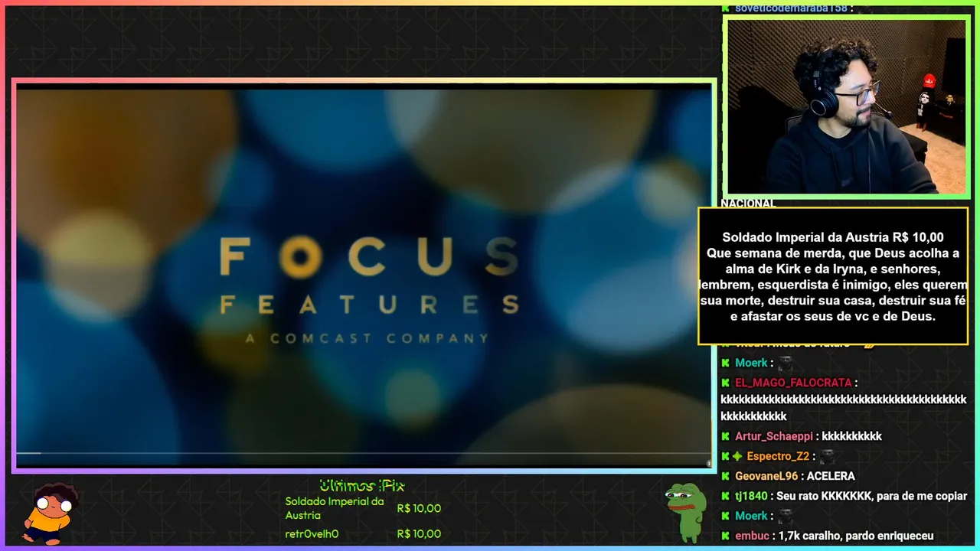
Task: Click 'A COMCAST COMPANY' text in video
Action: pyautogui.click(x=367, y=338)
